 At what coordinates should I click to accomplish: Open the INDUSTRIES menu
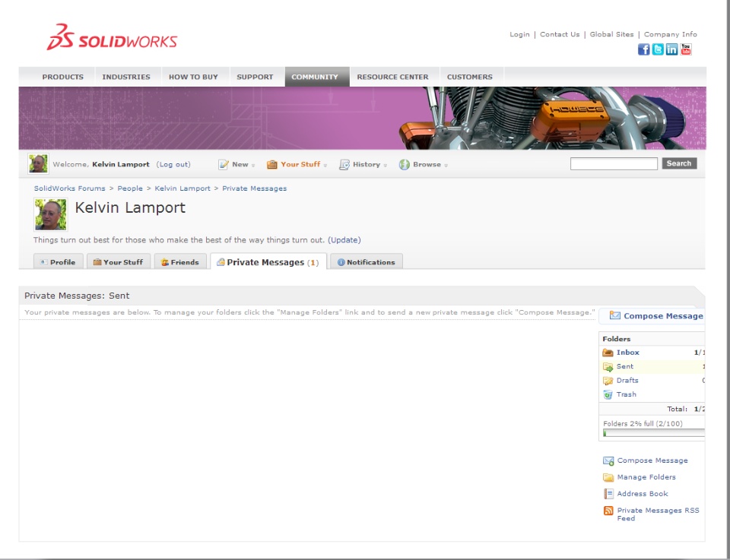[126, 77]
